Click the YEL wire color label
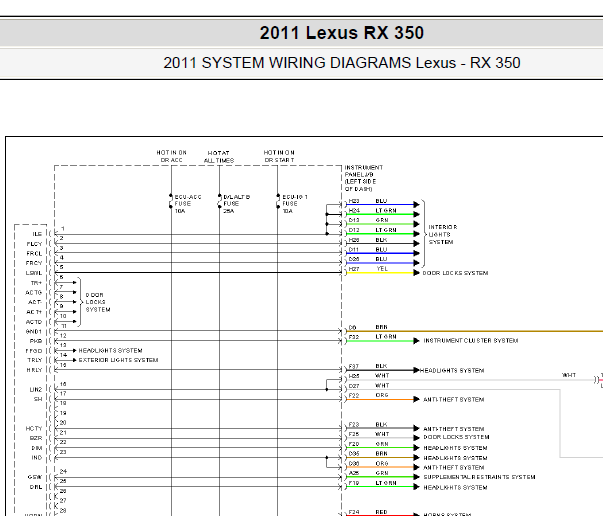603x516 pixels. click(x=382, y=269)
